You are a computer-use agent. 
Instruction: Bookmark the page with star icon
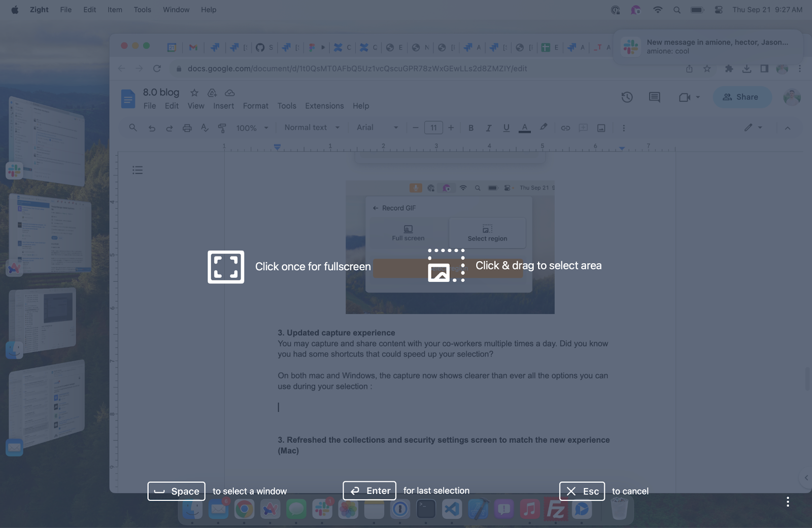tap(707, 68)
